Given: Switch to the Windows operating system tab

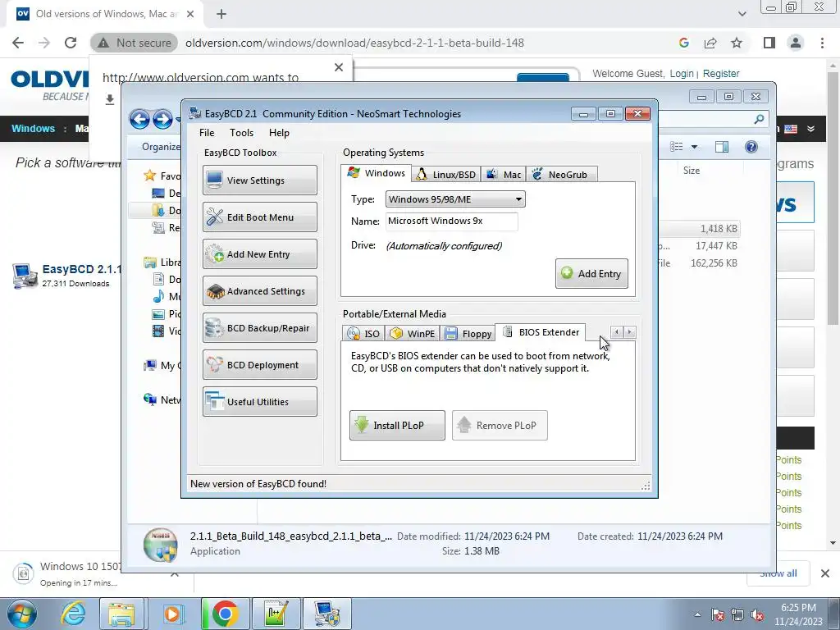Looking at the screenshot, I should click(x=376, y=173).
